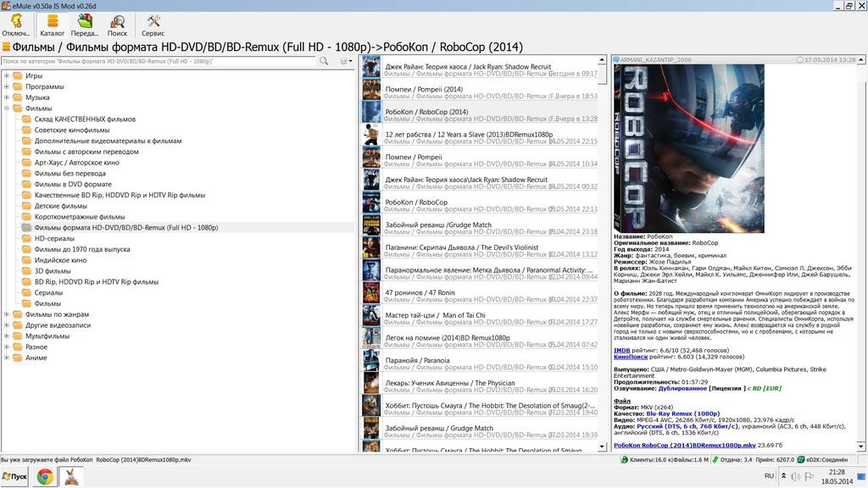Screen dimensions: 868x488
Task: Click the Blu-Ray Remux (1080p) quality link
Action: coord(682,413)
